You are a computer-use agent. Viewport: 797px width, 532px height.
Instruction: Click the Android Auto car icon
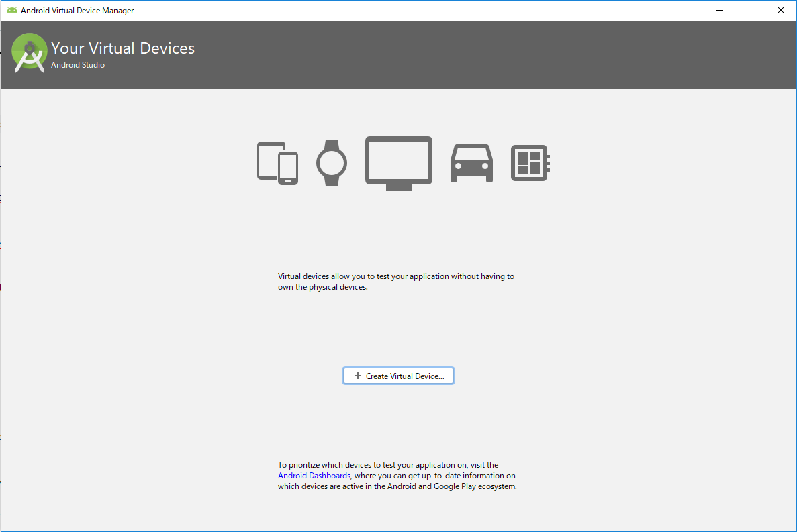pos(471,163)
